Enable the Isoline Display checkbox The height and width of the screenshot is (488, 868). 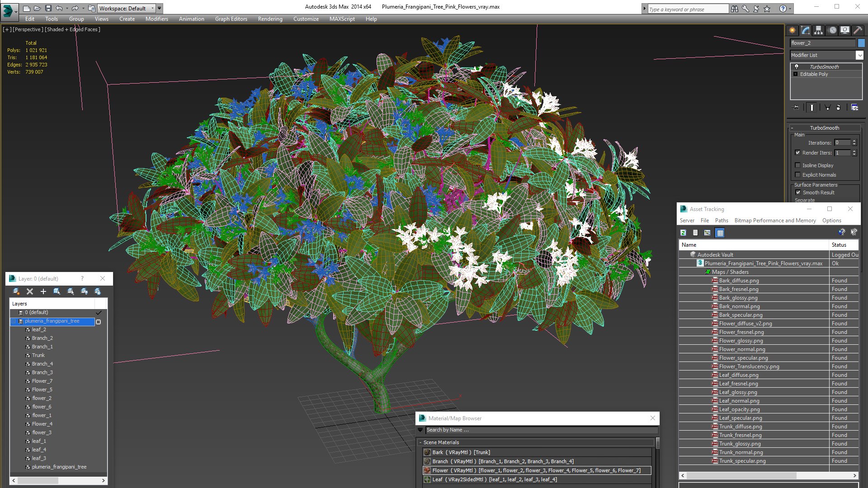pyautogui.click(x=797, y=165)
